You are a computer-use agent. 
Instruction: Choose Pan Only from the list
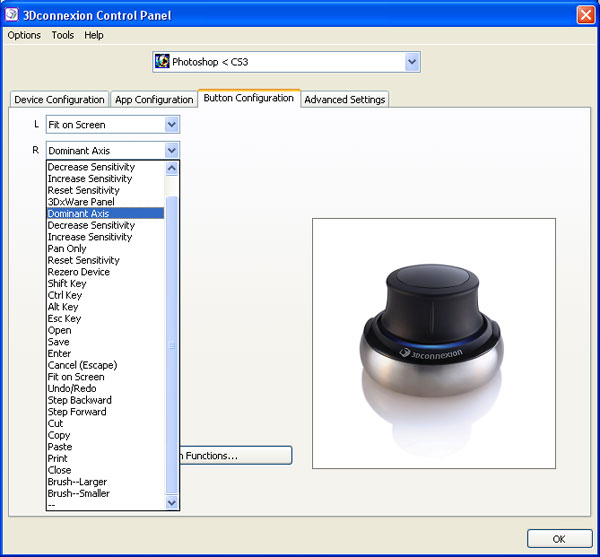105,248
